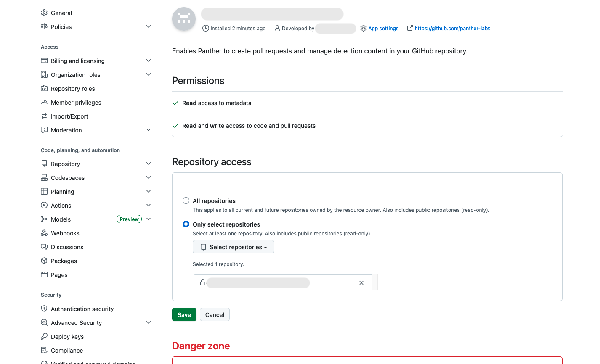Viewport: 600px width, 364px height.
Task: Expand the Moderation section chevron
Action: tap(149, 130)
